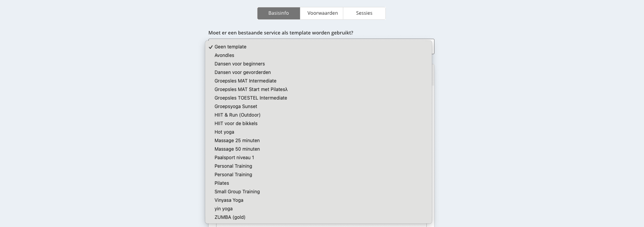Pick Massage 50 minuten template
This screenshot has height=227, width=644.
pyautogui.click(x=319, y=149)
